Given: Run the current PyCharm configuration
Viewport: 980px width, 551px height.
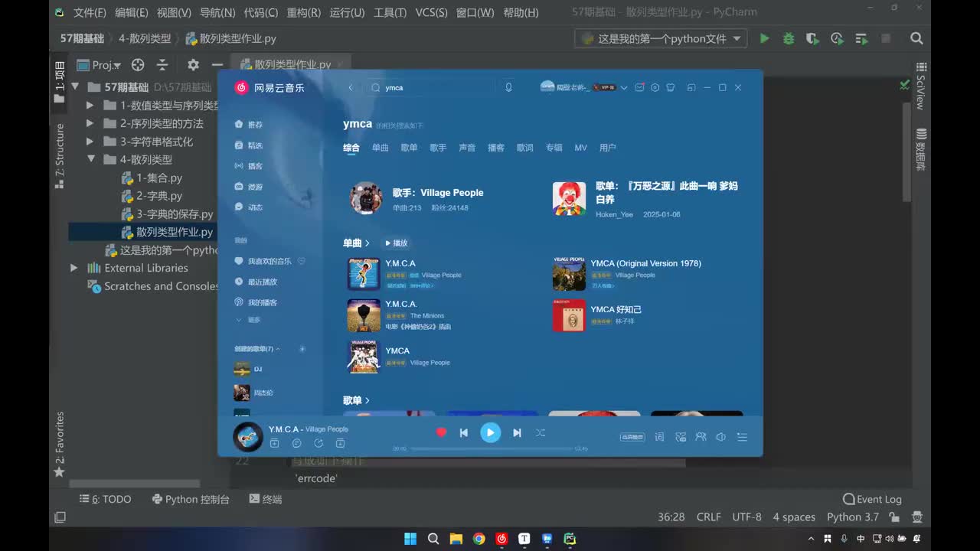Looking at the screenshot, I should point(764,38).
